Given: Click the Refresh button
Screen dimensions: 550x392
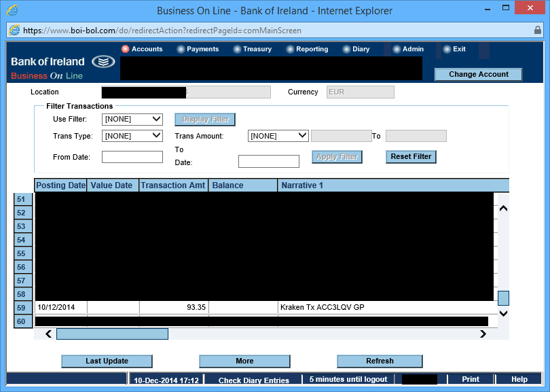Looking at the screenshot, I should pos(380,361).
